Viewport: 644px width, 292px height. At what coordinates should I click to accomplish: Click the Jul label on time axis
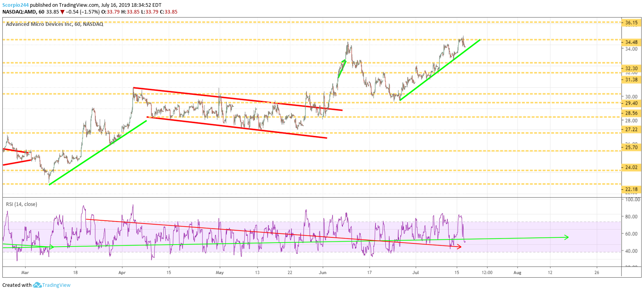[416, 273]
